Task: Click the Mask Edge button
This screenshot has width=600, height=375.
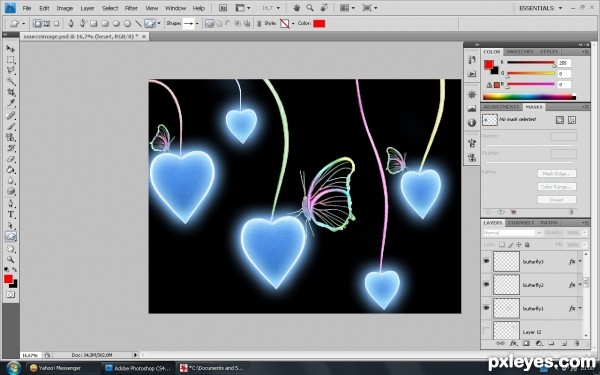Action: (556, 174)
